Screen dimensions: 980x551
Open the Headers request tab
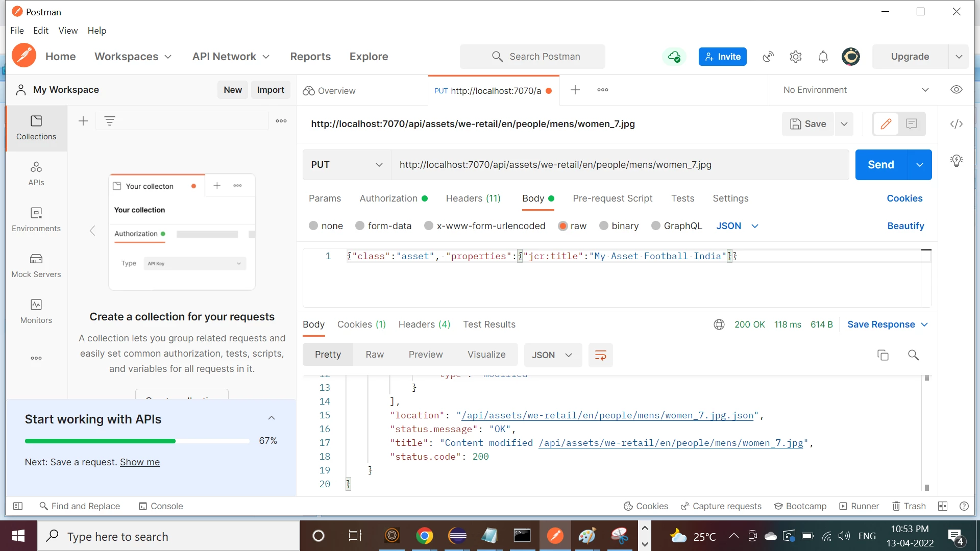coord(473,198)
